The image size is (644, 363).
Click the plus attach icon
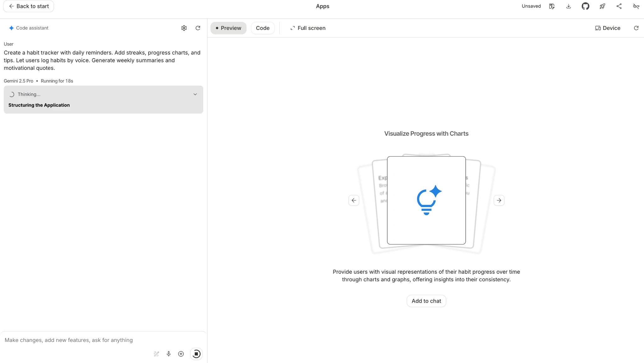[x=181, y=354]
